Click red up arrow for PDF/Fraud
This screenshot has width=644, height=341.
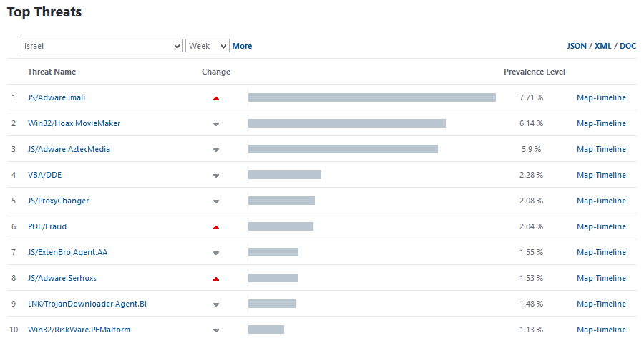[216, 227]
